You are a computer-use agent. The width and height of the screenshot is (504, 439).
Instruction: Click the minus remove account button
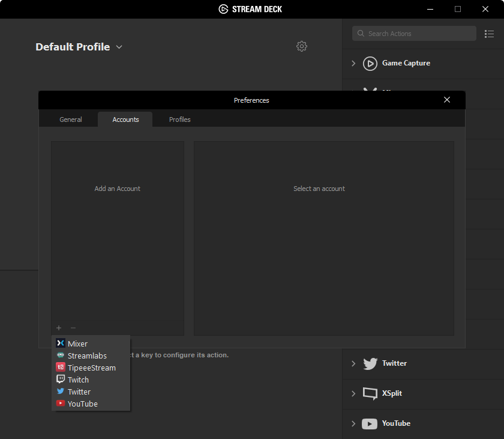coord(73,328)
